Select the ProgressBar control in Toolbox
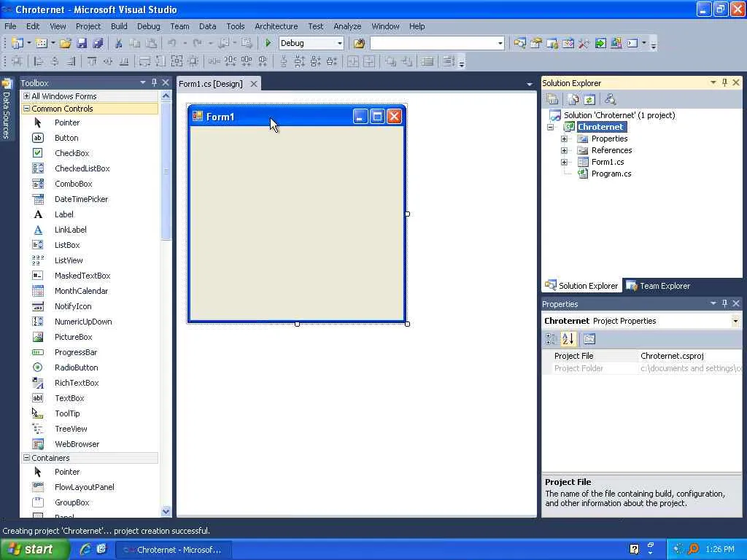 (x=76, y=352)
